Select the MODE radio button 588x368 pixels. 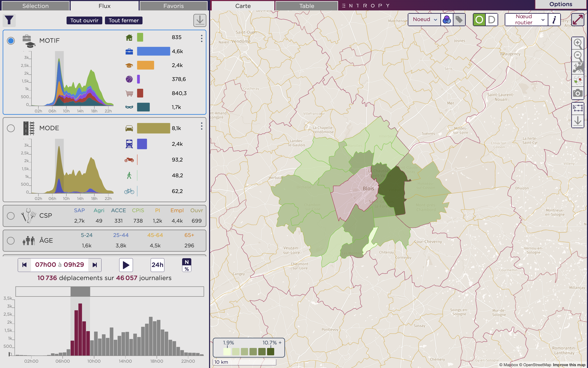tap(11, 128)
